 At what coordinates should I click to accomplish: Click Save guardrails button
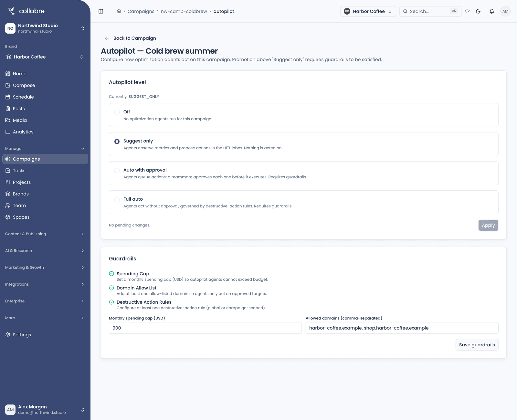coord(477,345)
